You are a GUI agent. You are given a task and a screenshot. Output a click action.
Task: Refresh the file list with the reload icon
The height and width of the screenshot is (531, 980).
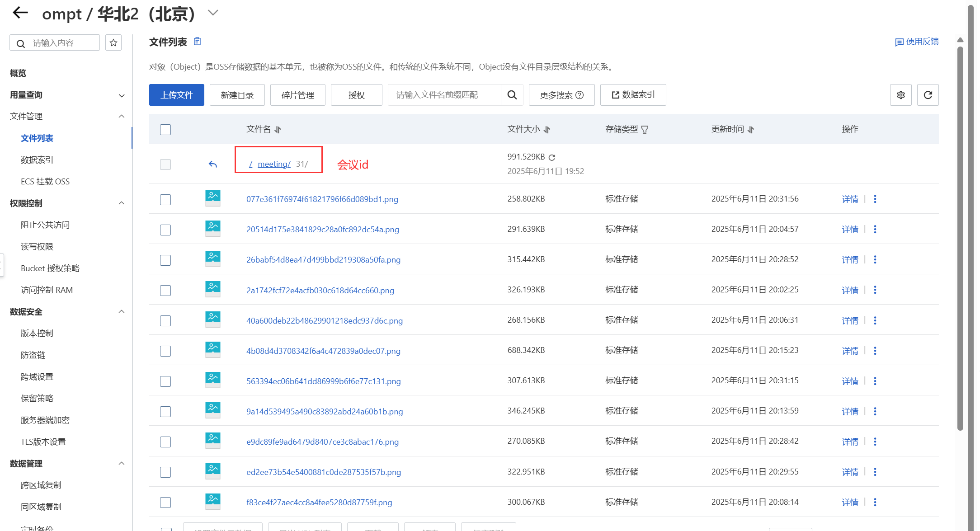tap(928, 95)
